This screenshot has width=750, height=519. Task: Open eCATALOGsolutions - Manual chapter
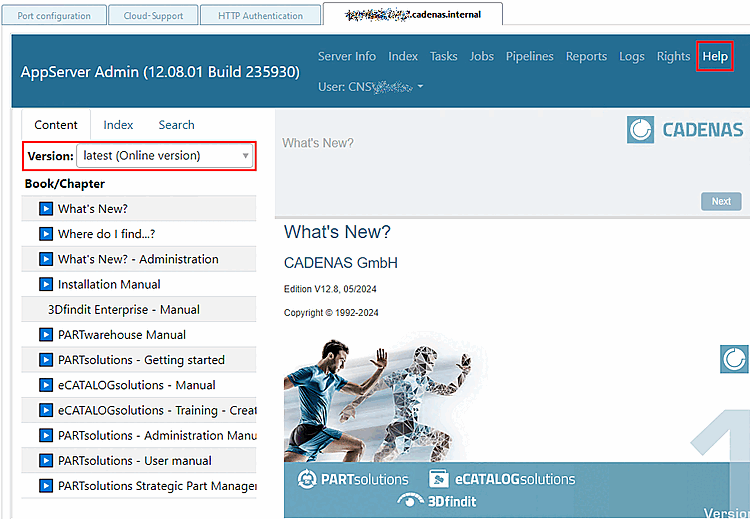pos(139,385)
